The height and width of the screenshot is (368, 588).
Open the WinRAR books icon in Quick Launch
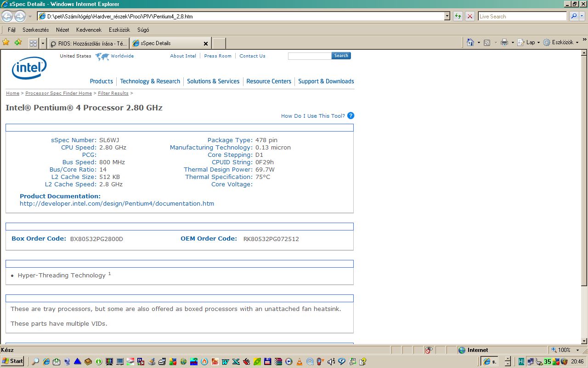(x=278, y=362)
